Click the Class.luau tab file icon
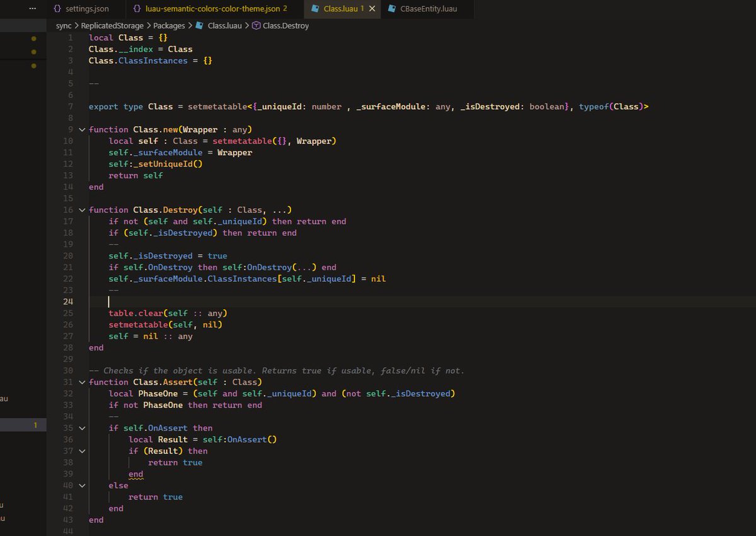The image size is (756, 536). pos(316,9)
